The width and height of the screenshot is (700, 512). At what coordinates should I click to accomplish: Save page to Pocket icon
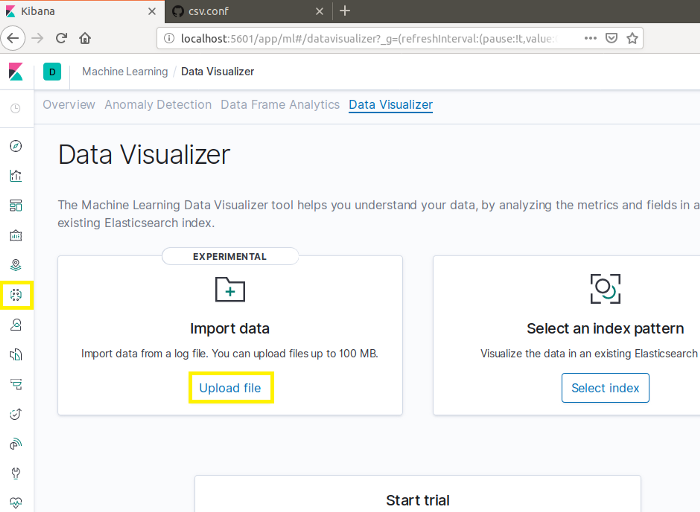coord(611,38)
